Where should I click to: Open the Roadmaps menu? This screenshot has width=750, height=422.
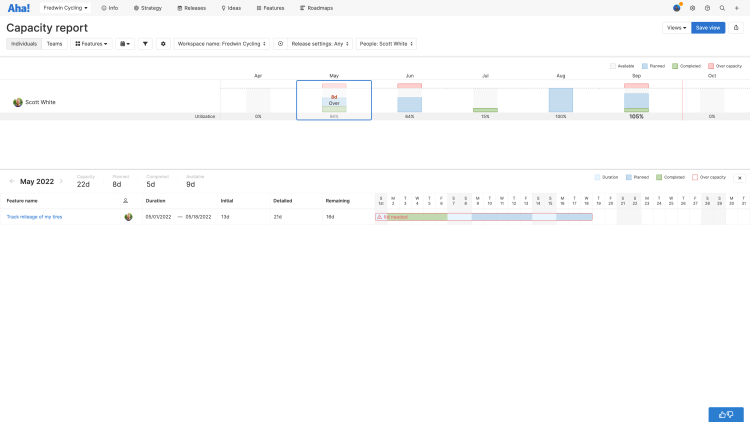(x=316, y=8)
